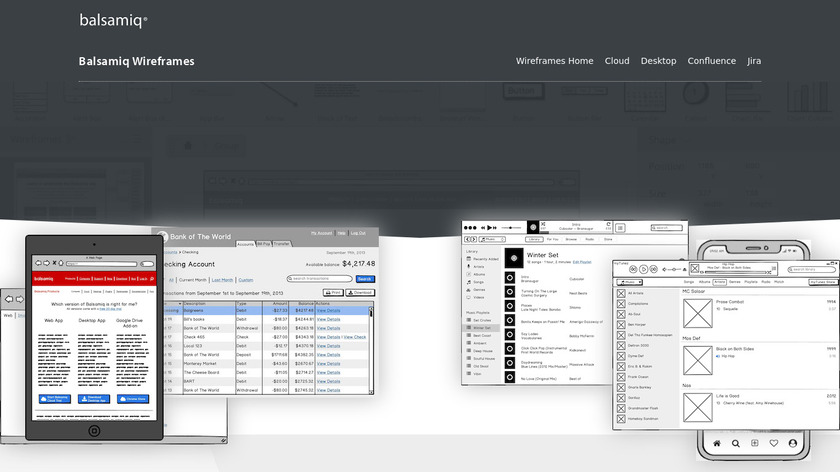Click View Details in the Monterey Market row
This screenshot has width=840, height=472.
(328, 364)
